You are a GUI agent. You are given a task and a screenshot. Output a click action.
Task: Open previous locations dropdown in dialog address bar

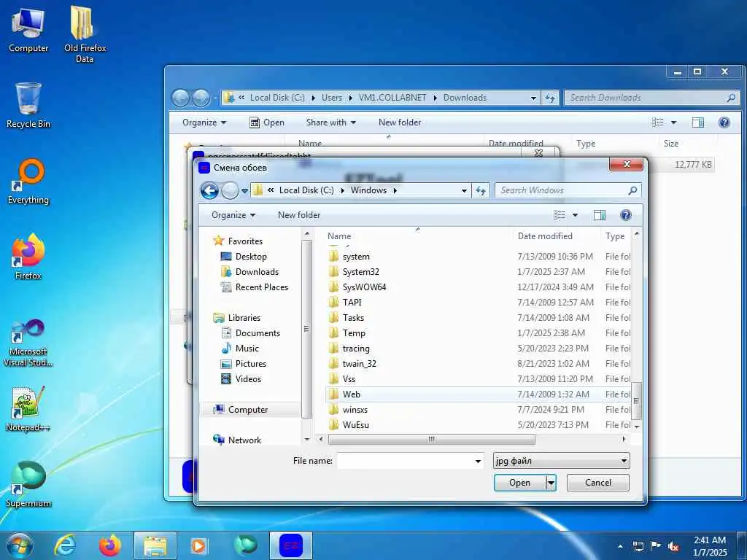[464, 190]
